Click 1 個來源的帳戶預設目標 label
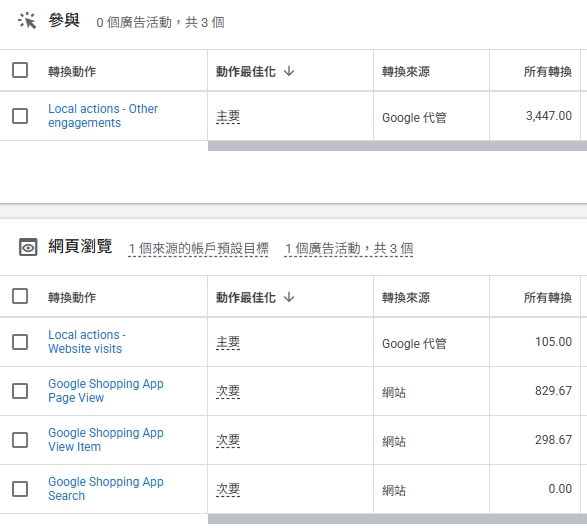587x529 pixels. coord(198,249)
